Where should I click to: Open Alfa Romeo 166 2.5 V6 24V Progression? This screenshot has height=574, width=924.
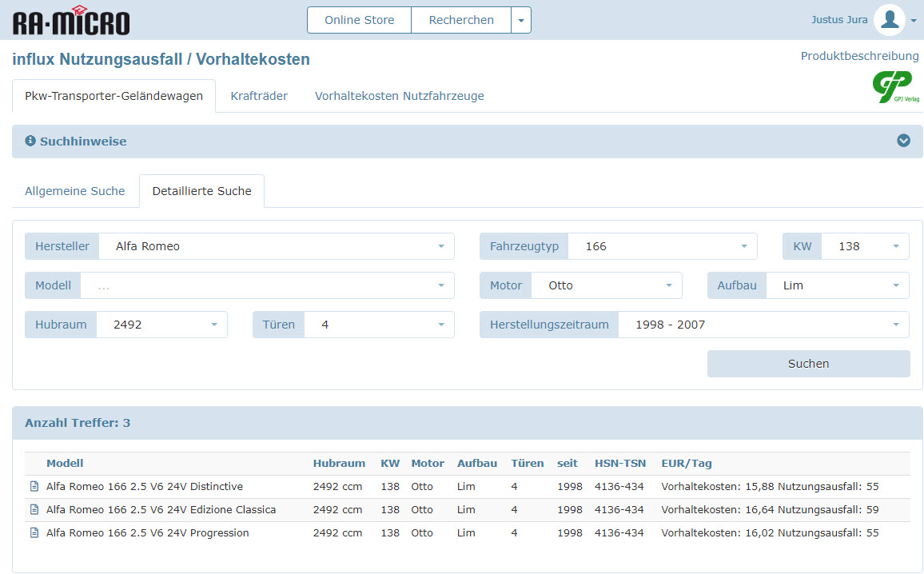click(147, 532)
